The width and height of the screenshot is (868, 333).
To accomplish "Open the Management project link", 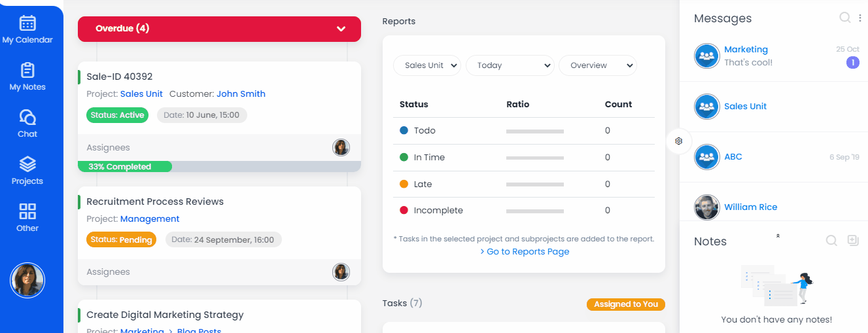I will tap(150, 219).
